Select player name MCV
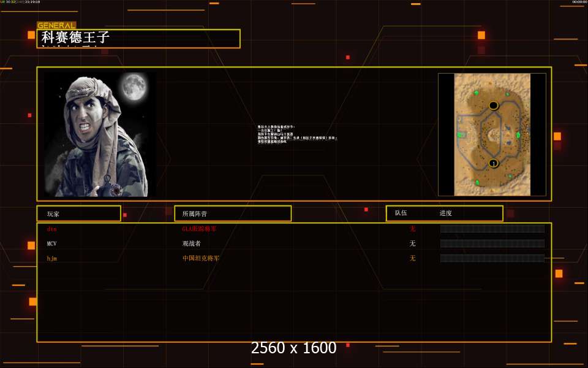Screen dimensions: 588x368 coord(51,243)
